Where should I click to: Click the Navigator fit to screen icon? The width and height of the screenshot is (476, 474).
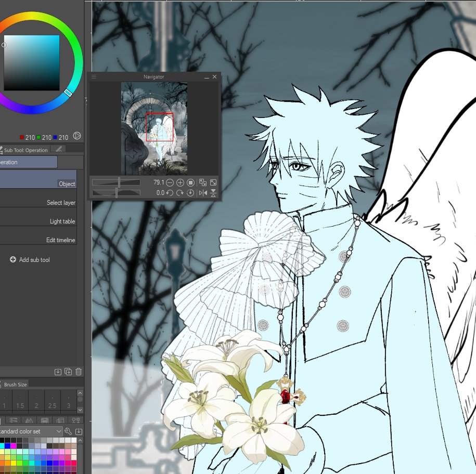click(x=203, y=182)
